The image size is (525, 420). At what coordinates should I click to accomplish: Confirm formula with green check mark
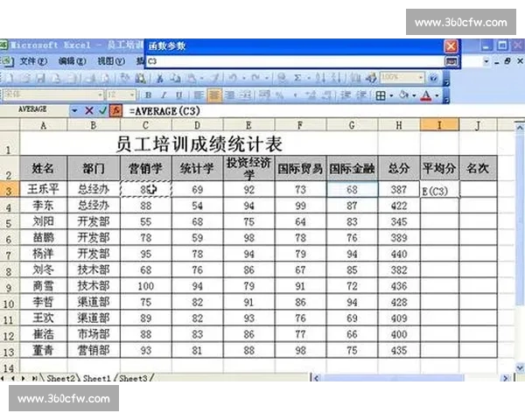click(x=102, y=110)
